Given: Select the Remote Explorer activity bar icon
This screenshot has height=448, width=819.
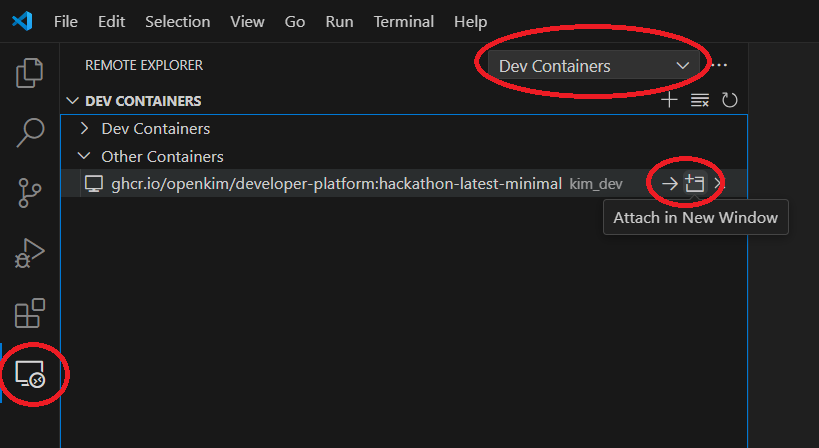Looking at the screenshot, I should pos(30,374).
